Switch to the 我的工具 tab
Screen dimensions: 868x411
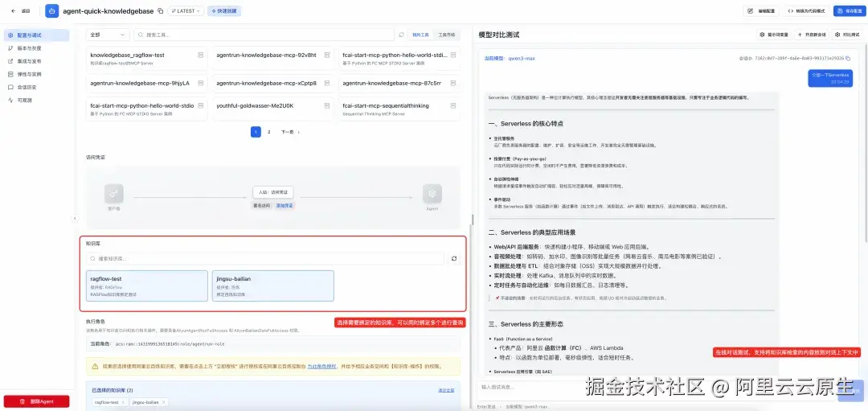tap(420, 35)
